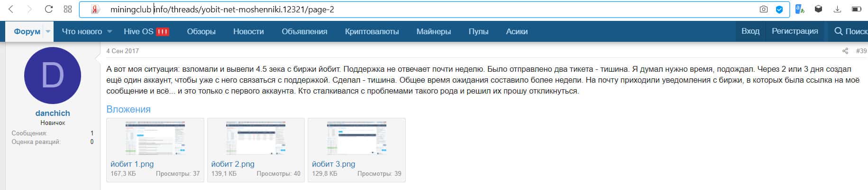Image resolution: width=868 pixels, height=190 pixels.
Task: Click the Yandex logo in address bar
Action: click(95, 9)
